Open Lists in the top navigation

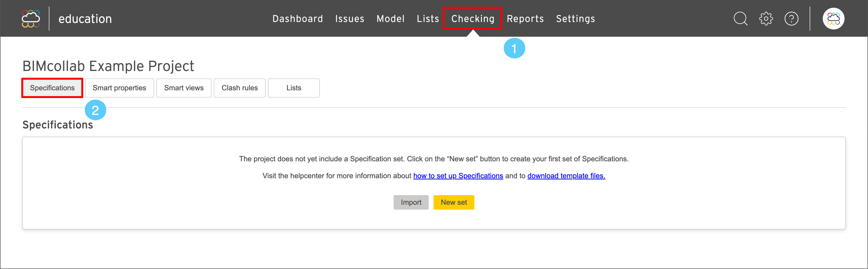pyautogui.click(x=428, y=19)
